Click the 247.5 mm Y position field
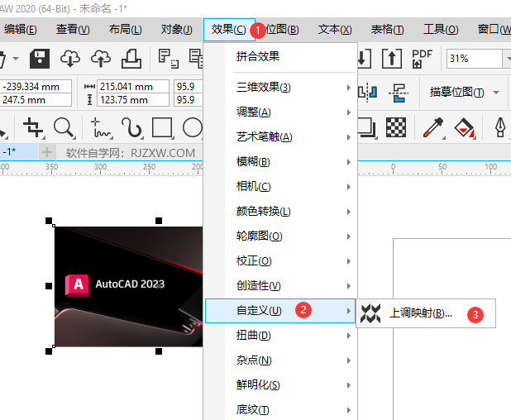The height and width of the screenshot is (420, 511). pos(36,100)
